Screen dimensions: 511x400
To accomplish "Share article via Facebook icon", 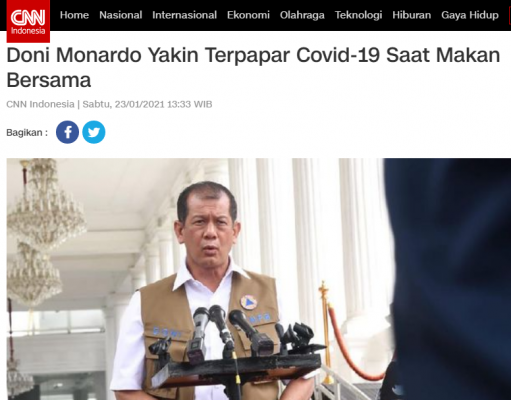I will [x=67, y=132].
